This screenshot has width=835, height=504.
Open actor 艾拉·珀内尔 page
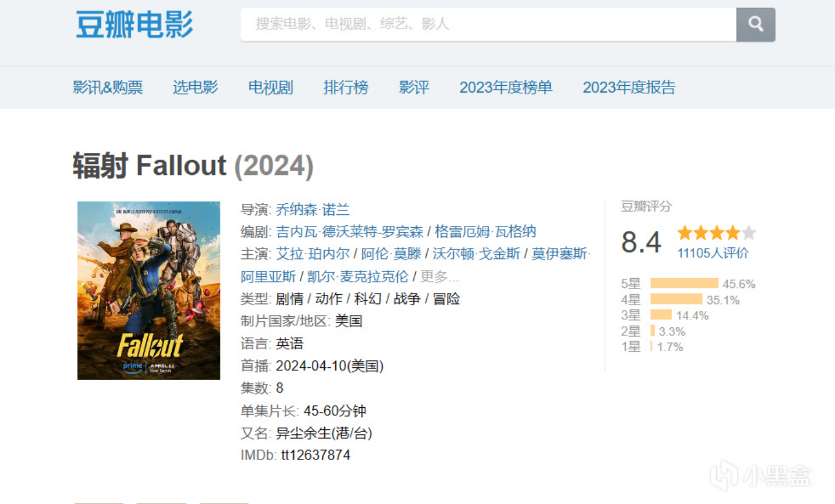313,254
